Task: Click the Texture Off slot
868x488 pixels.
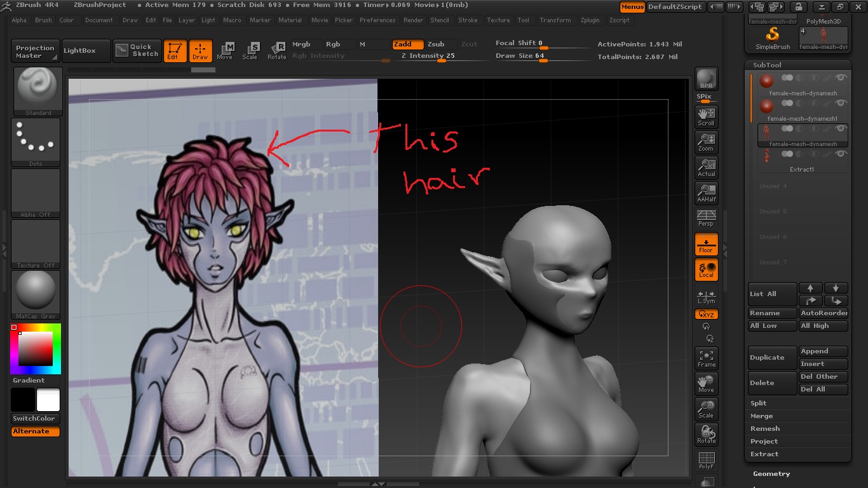Action: coord(36,244)
